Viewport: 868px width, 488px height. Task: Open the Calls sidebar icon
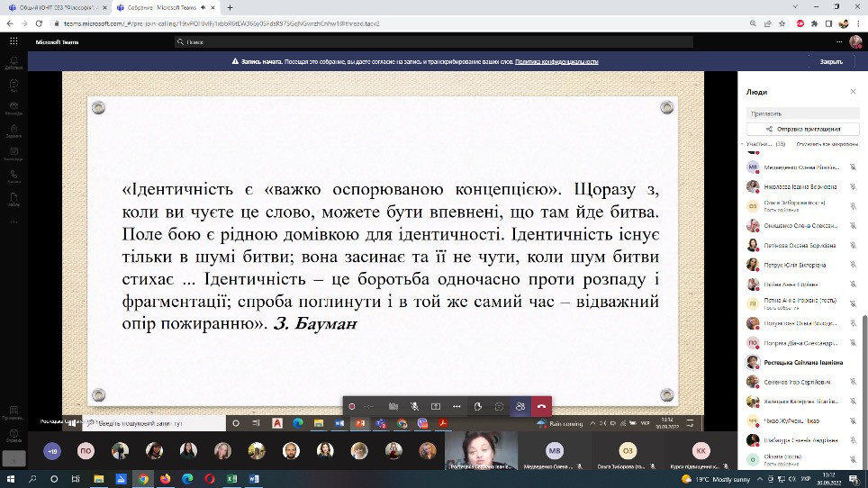click(14, 176)
